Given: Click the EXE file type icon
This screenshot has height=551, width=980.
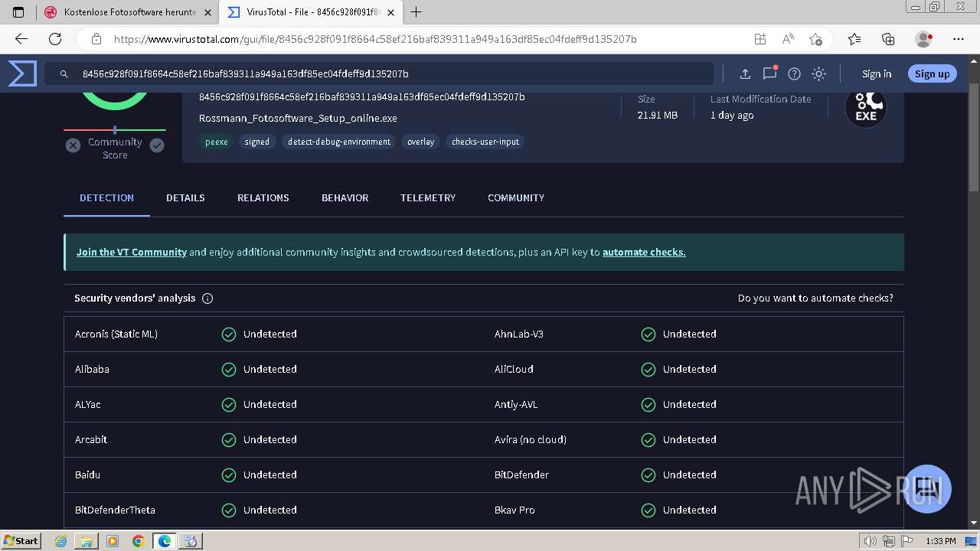Looking at the screenshot, I should [x=866, y=108].
